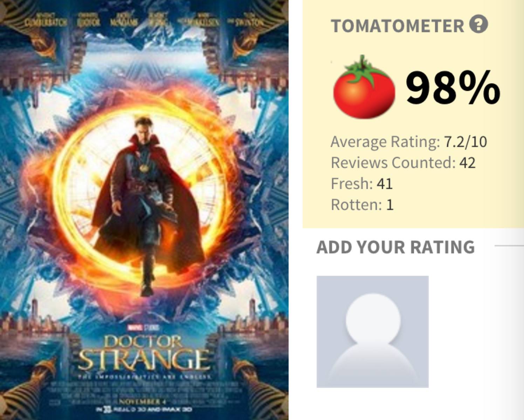The width and height of the screenshot is (524, 420).
Task: Click the Marvel Studios logo on the poster
Action: pyautogui.click(x=144, y=328)
